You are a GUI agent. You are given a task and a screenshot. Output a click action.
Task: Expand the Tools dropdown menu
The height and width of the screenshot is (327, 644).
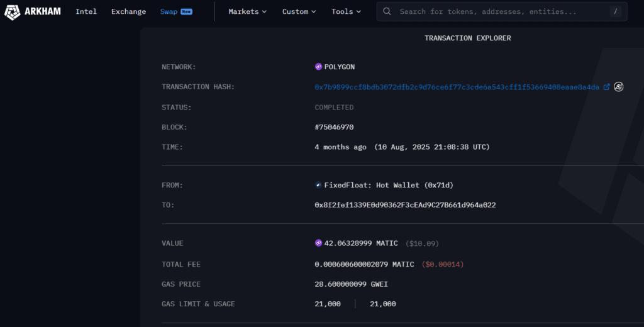click(x=346, y=11)
